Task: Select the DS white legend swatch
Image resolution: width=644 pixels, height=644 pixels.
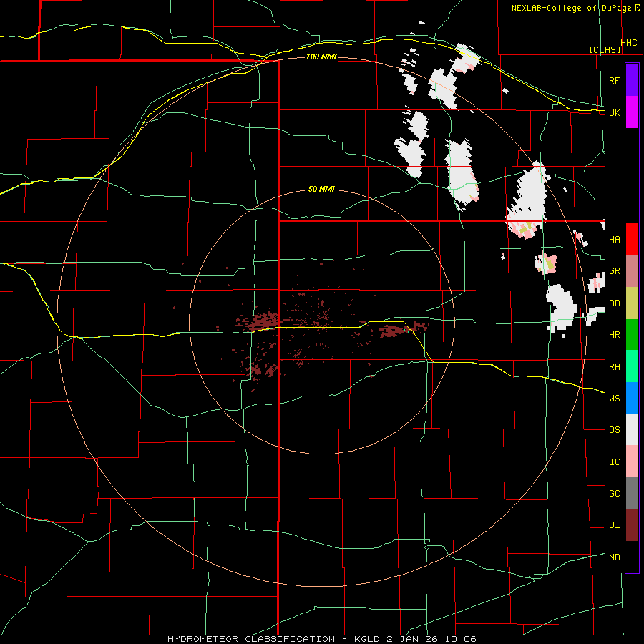Action: point(632,429)
